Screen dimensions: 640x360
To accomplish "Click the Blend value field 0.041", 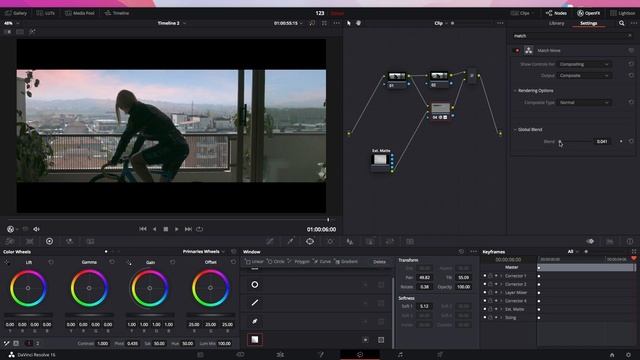I will click(602, 141).
